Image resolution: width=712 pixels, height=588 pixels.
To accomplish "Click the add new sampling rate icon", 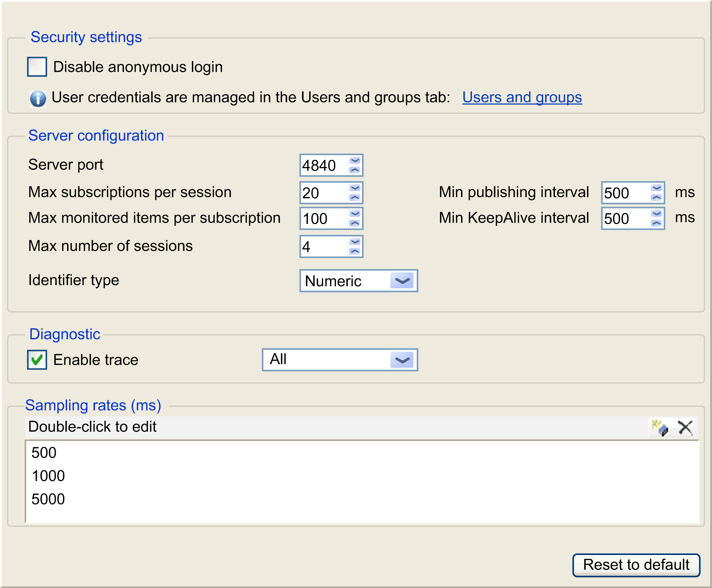I will [660, 428].
